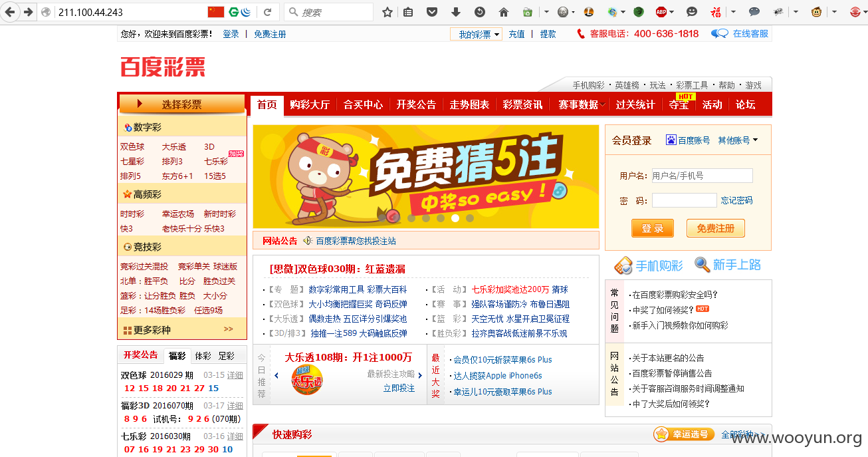
Task: Click the 手机购彩 link in top utility bar
Action: pyautogui.click(x=589, y=85)
